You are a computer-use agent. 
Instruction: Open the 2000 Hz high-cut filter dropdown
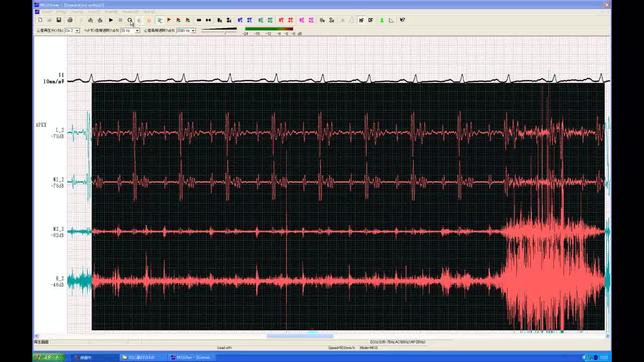click(193, 31)
